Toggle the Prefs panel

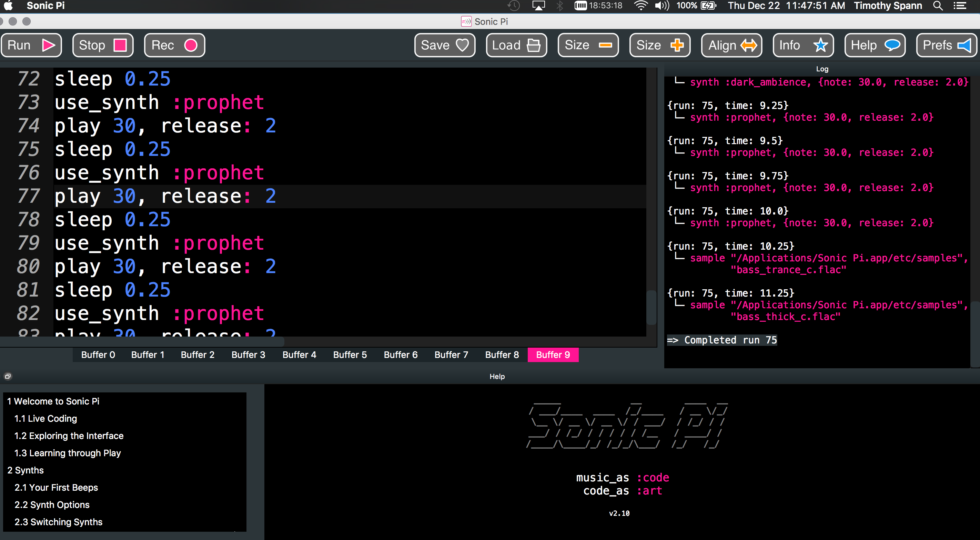pyautogui.click(x=946, y=45)
